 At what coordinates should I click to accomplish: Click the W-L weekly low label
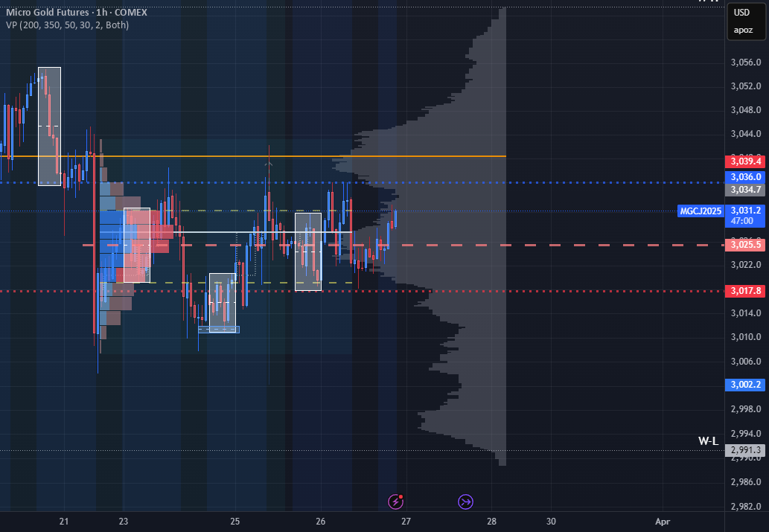708,440
